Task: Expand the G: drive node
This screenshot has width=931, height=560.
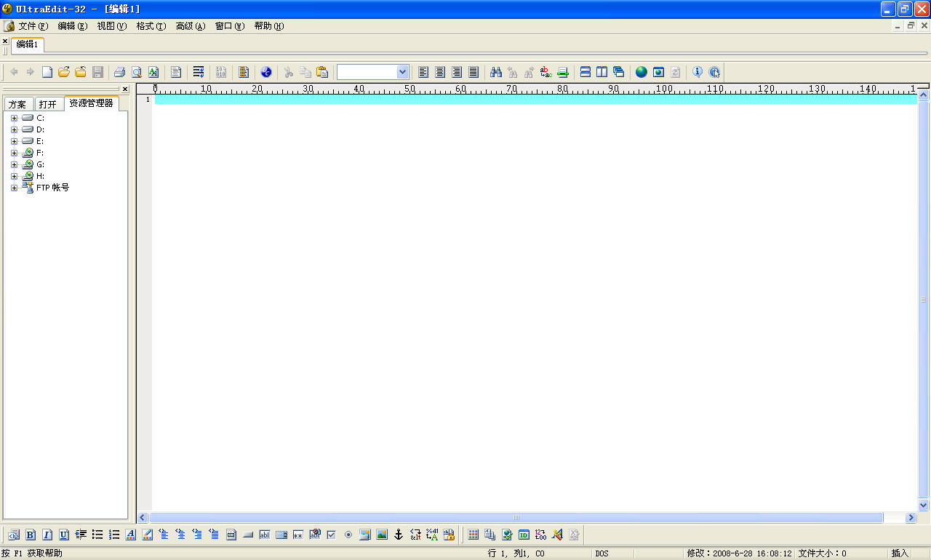Action: pos(14,164)
